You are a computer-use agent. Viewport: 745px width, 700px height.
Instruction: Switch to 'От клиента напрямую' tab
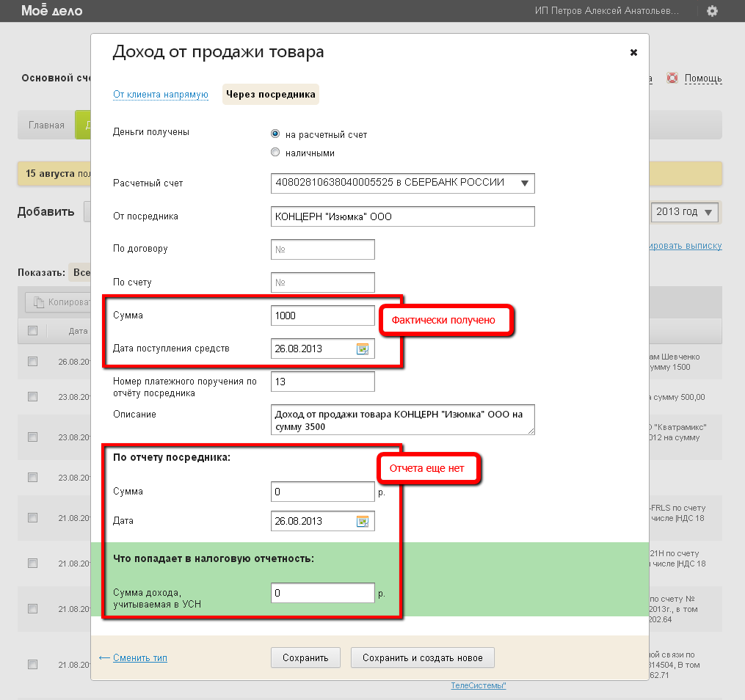[x=161, y=95]
